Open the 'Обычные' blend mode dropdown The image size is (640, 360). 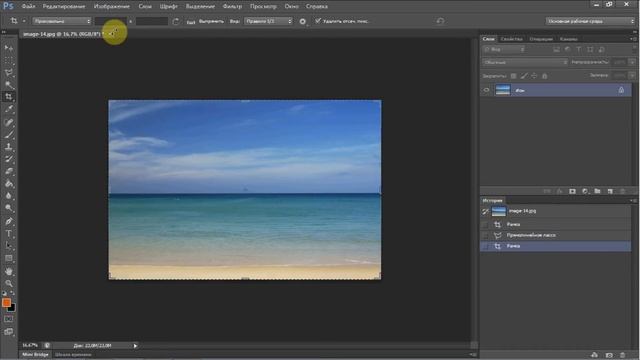pyautogui.click(x=525, y=62)
